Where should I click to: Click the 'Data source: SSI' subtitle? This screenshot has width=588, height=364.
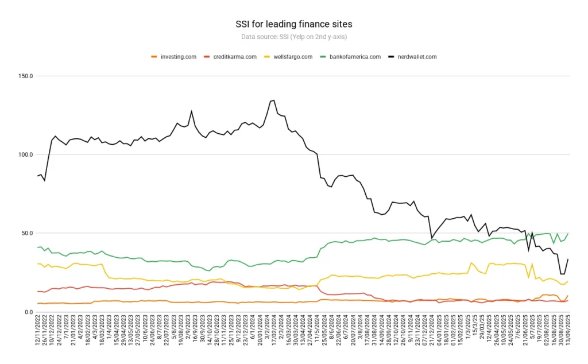click(264, 37)
